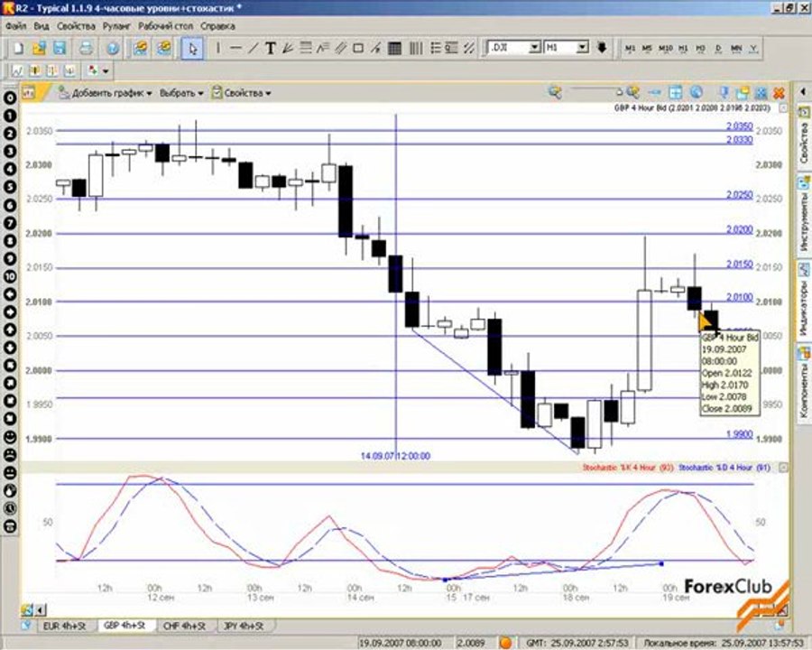812x650 pixels.
Task: Switch to GBP 4h+St tab
Action: point(125,626)
